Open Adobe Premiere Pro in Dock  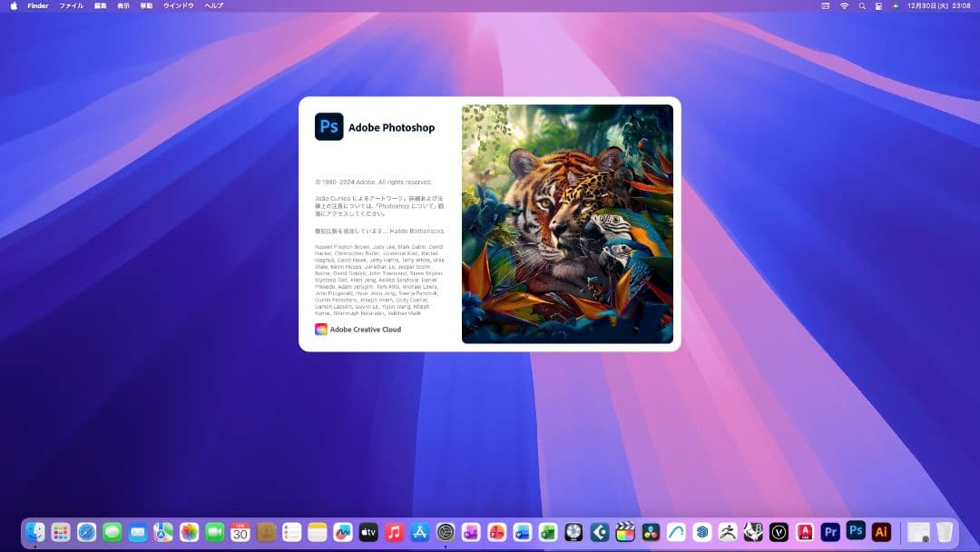click(x=830, y=532)
